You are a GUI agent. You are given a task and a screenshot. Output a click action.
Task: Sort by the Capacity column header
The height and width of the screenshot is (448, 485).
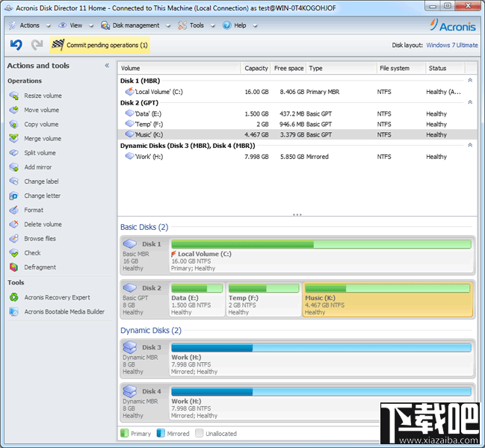click(x=256, y=68)
